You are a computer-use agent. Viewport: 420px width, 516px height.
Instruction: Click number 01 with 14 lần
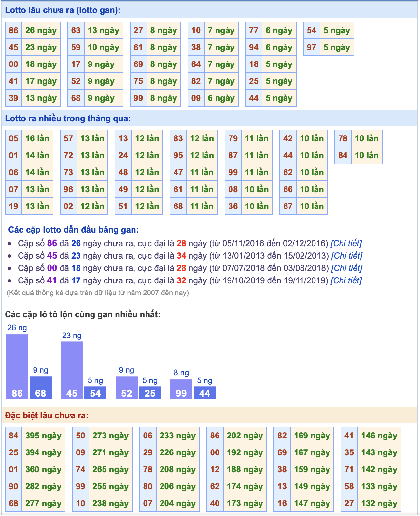(13, 155)
